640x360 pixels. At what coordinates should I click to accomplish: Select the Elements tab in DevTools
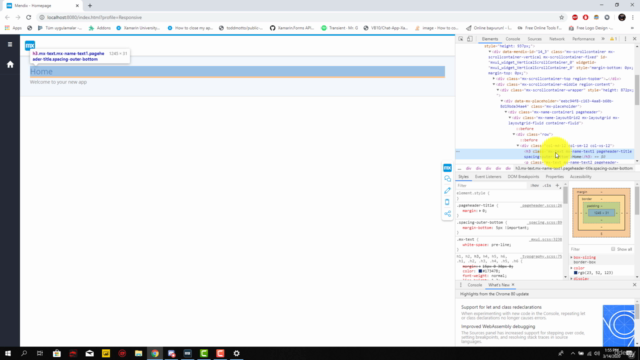[x=490, y=39]
